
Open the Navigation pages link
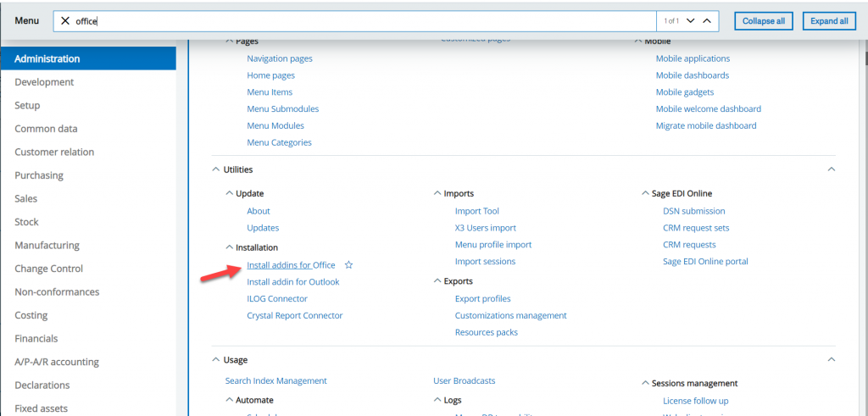point(280,58)
